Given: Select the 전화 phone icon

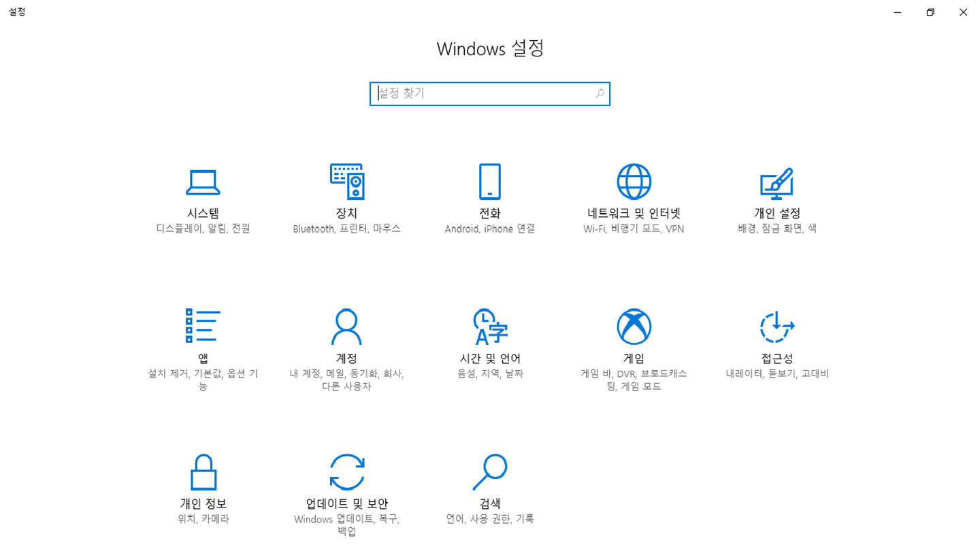Looking at the screenshot, I should click(x=490, y=182).
